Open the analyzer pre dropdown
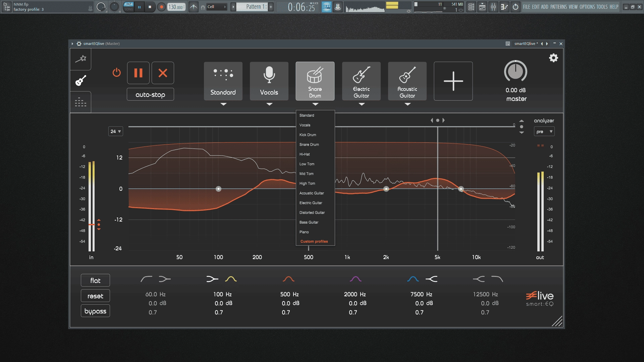This screenshot has height=362, width=644. point(544,132)
